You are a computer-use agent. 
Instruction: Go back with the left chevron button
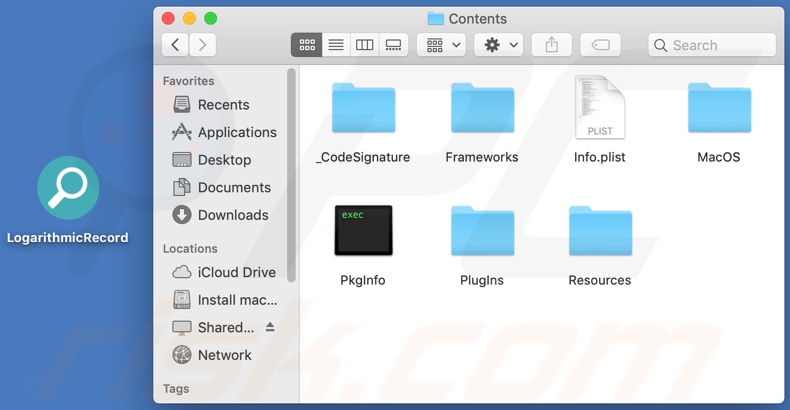pyautogui.click(x=175, y=45)
